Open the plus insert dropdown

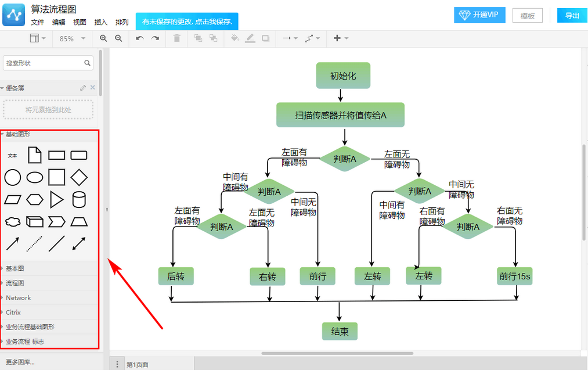341,38
